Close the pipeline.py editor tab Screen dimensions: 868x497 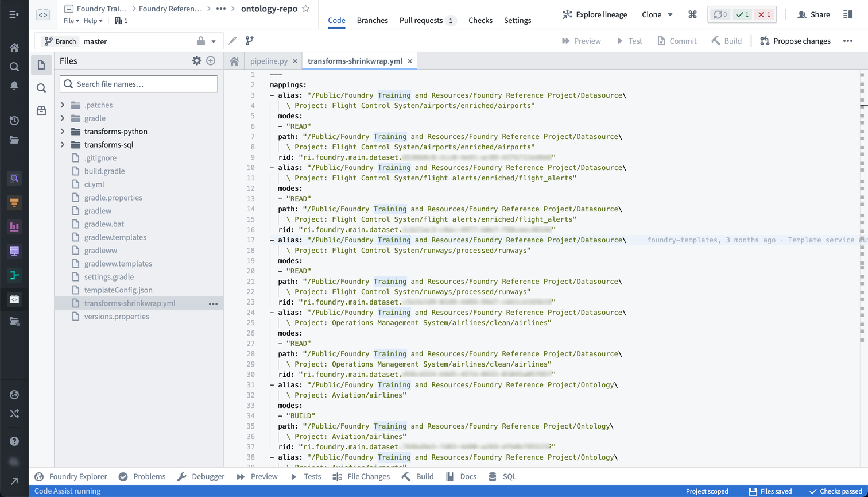pos(295,61)
